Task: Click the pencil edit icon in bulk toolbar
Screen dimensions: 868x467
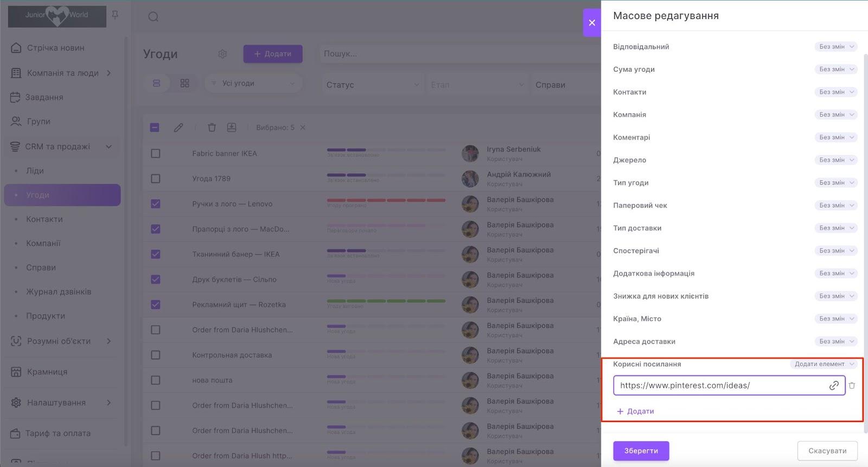Action: pyautogui.click(x=178, y=128)
